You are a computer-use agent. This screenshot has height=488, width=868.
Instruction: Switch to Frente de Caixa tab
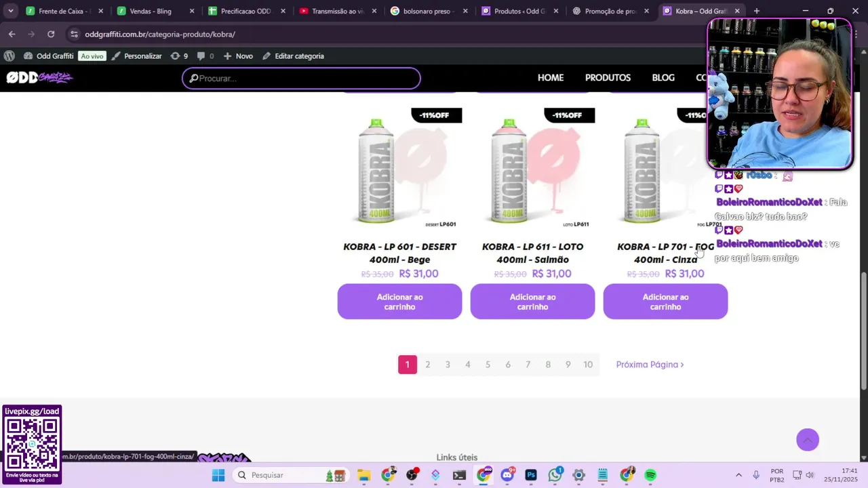pyautogui.click(x=64, y=11)
